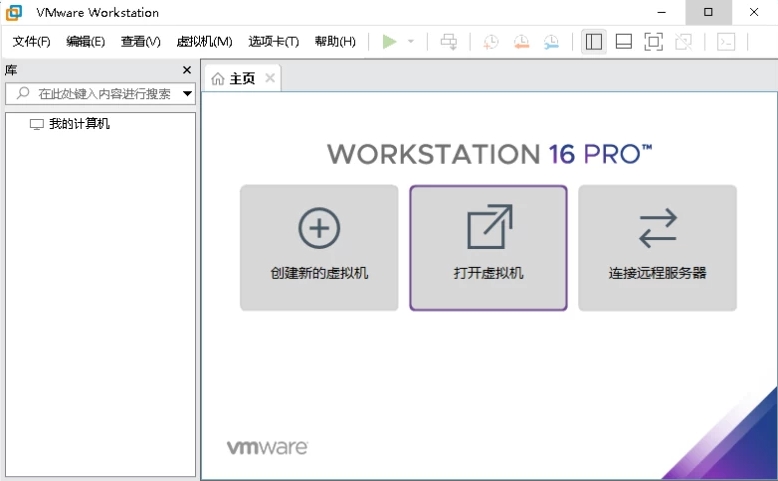Open the 帮助(H) menu
This screenshot has width=778, height=481.
[x=335, y=41]
